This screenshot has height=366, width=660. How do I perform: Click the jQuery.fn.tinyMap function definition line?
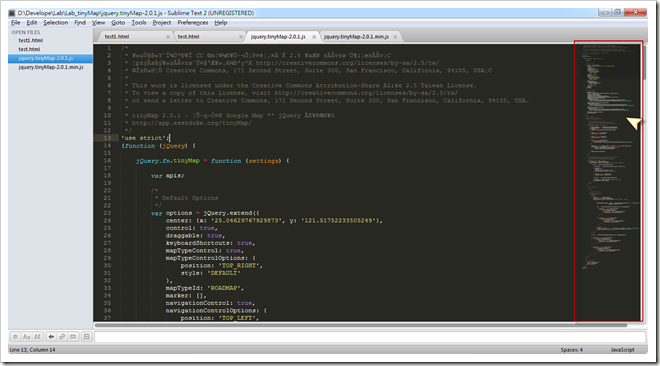[x=213, y=161]
